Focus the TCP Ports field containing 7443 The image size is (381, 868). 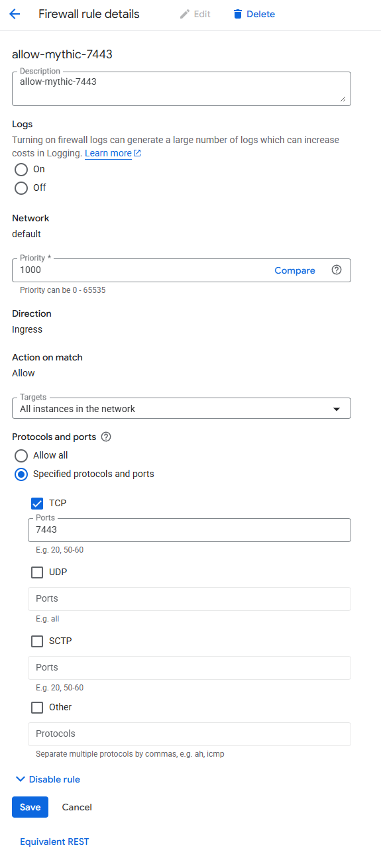click(x=190, y=530)
